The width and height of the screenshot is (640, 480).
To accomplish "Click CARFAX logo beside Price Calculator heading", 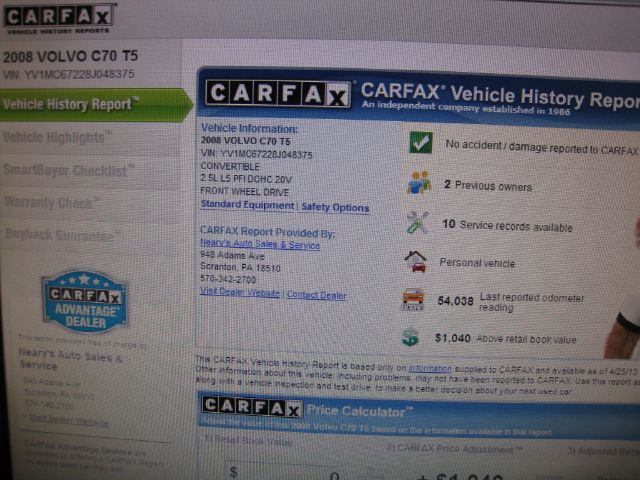I will click(x=251, y=407).
